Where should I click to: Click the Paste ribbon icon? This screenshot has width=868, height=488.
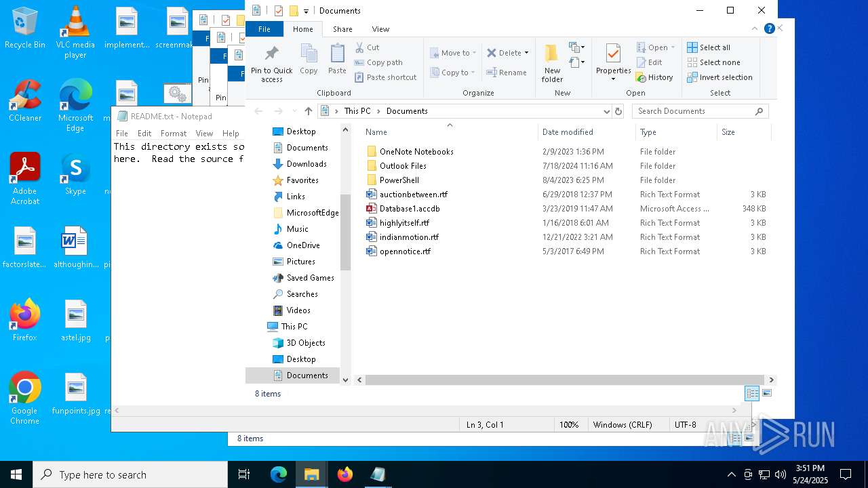tap(337, 59)
